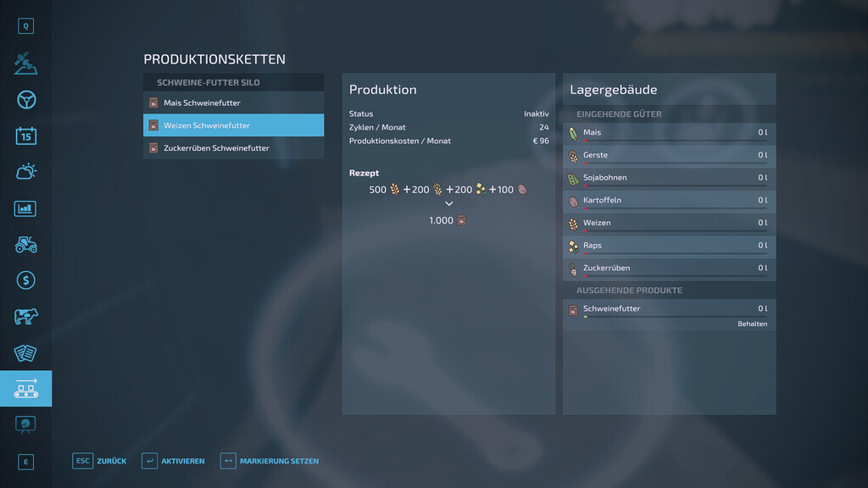Click the Mais fill level bar

pos(676,141)
